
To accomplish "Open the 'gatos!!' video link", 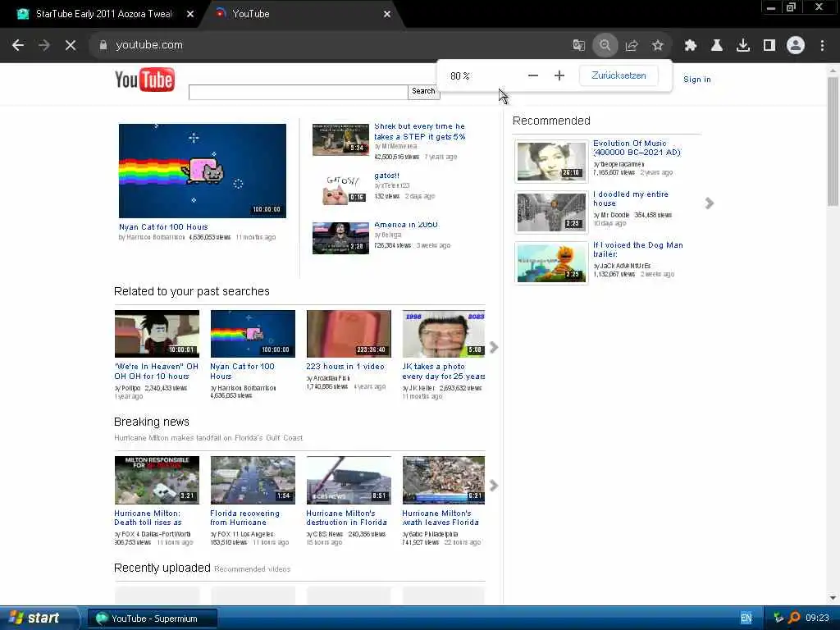I will [387, 176].
